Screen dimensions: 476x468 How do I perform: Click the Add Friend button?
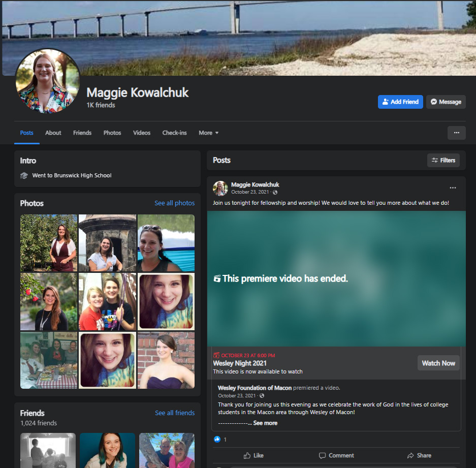coord(400,102)
